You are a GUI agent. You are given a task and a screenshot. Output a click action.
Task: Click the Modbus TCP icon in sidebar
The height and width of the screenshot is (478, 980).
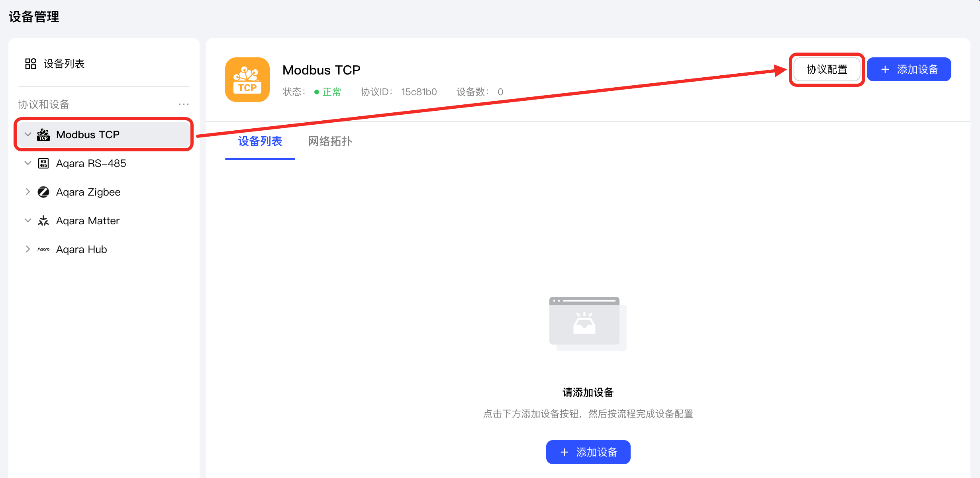click(43, 135)
